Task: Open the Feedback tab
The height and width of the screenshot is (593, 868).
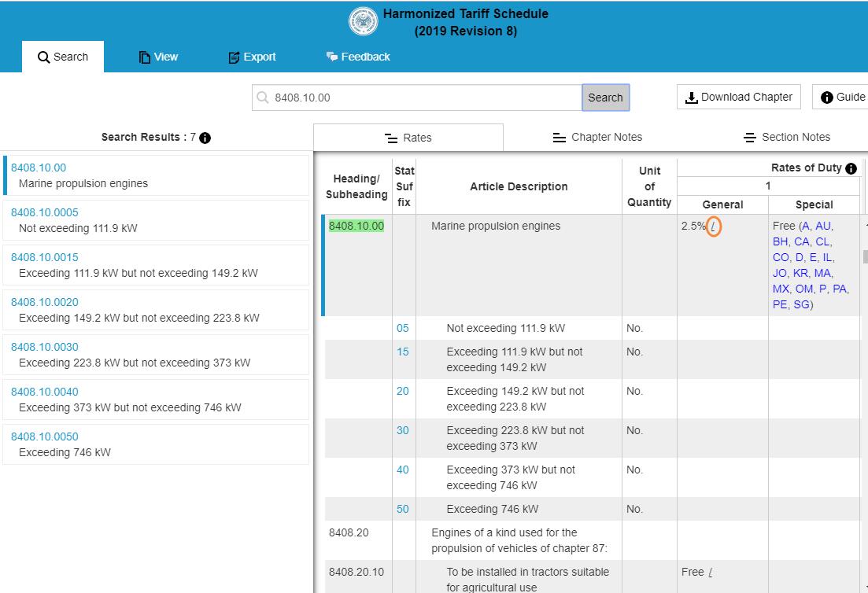Action: click(358, 57)
